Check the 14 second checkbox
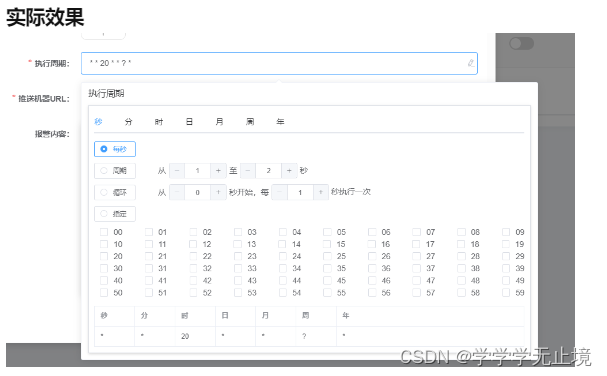Screen dimensions: 607x376 (x=282, y=244)
